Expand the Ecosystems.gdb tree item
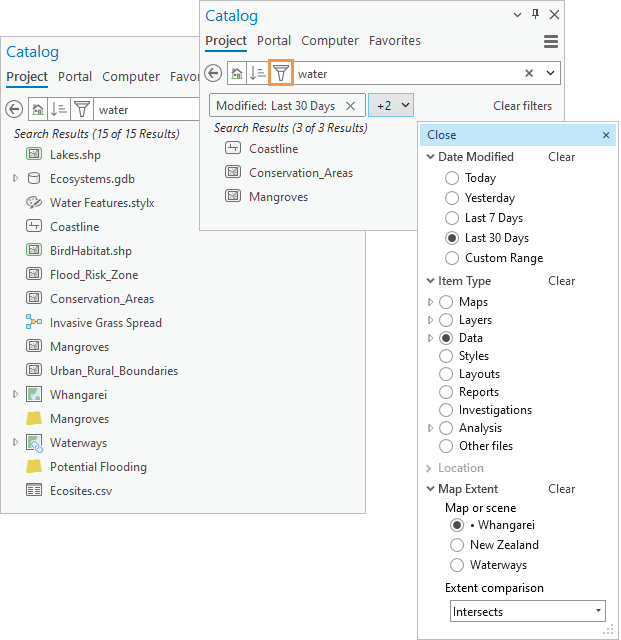Viewport: 621px width, 640px height. click(x=16, y=179)
